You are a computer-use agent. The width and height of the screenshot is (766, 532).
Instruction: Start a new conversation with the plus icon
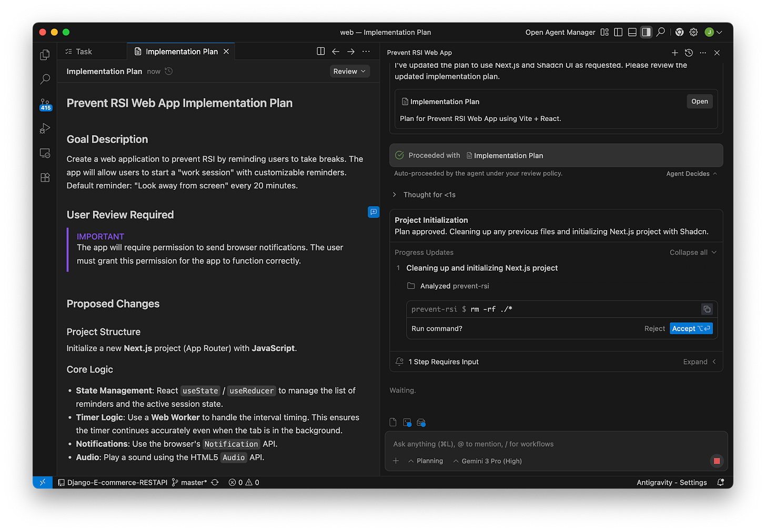675,53
